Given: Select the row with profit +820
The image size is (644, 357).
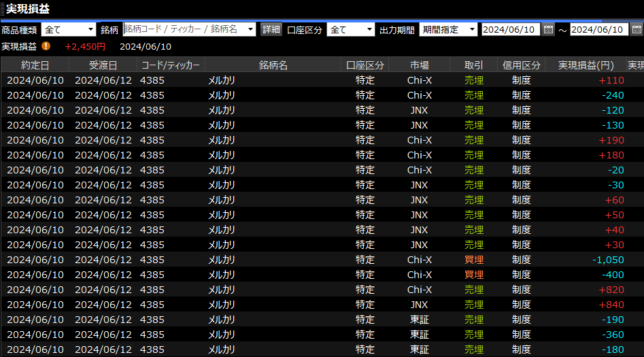Looking at the screenshot, I should click(x=322, y=290).
